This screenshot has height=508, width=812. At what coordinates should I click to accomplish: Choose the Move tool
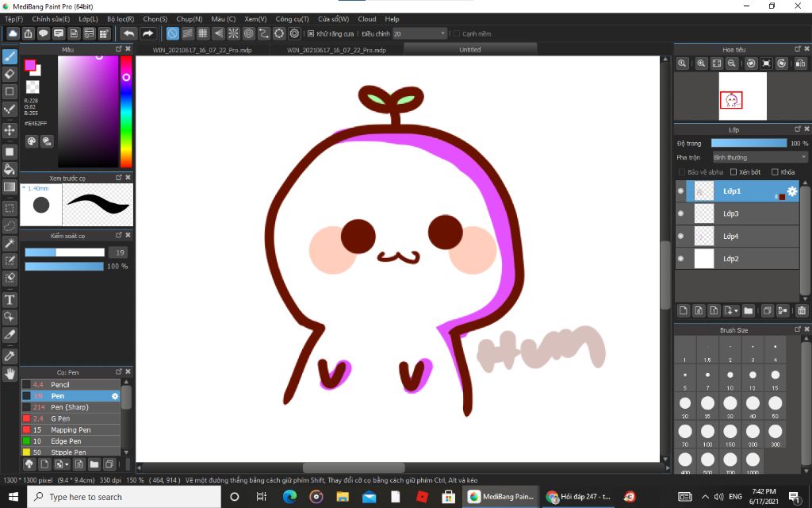pyautogui.click(x=10, y=129)
